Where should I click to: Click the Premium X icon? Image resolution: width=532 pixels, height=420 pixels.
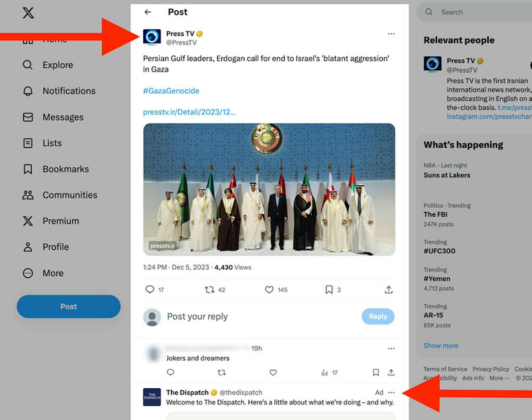click(x=28, y=221)
